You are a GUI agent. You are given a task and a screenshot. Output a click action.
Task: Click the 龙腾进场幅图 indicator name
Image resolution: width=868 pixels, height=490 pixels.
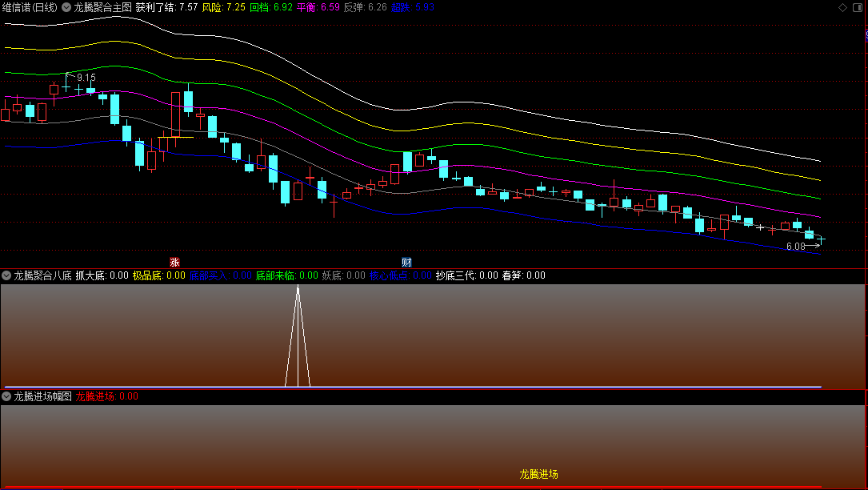coord(42,396)
